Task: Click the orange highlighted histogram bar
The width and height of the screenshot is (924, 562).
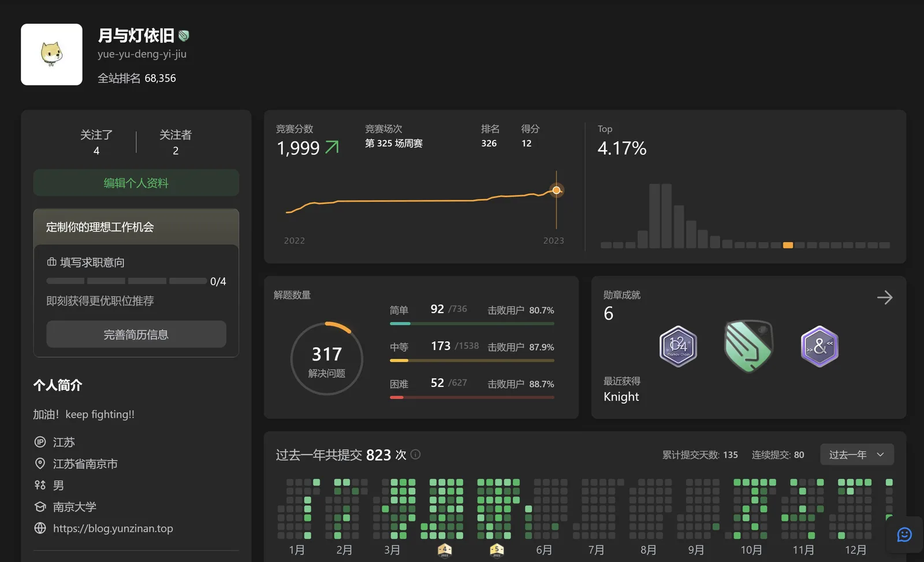Action: (x=788, y=245)
